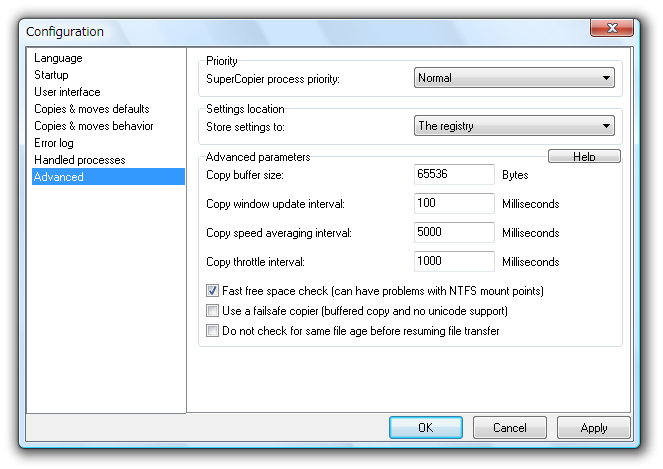Click the Copy throttle interval field

(x=454, y=261)
